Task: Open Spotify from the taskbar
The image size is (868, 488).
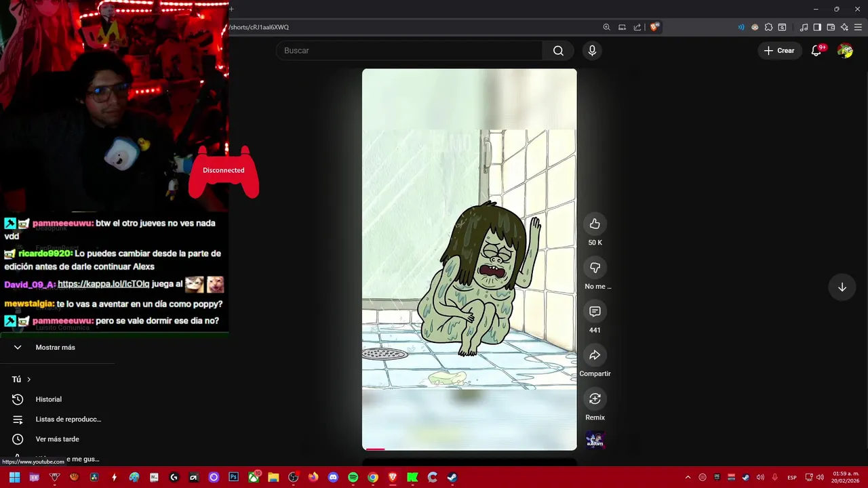Action: (353, 477)
